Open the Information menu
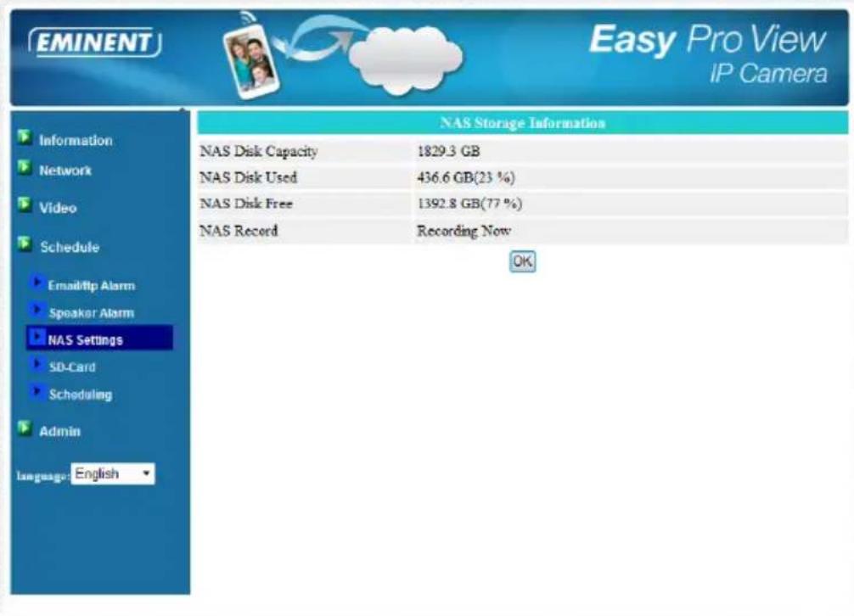 click(76, 140)
